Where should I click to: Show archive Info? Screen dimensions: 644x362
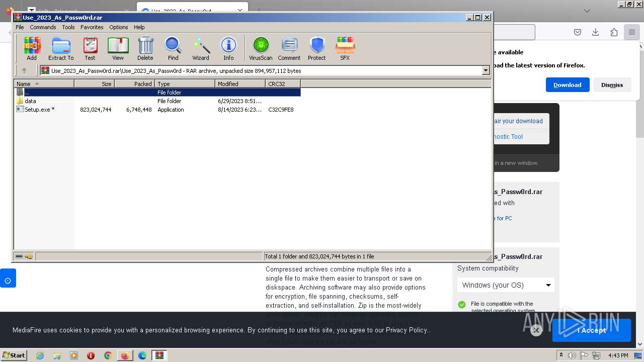click(x=228, y=48)
